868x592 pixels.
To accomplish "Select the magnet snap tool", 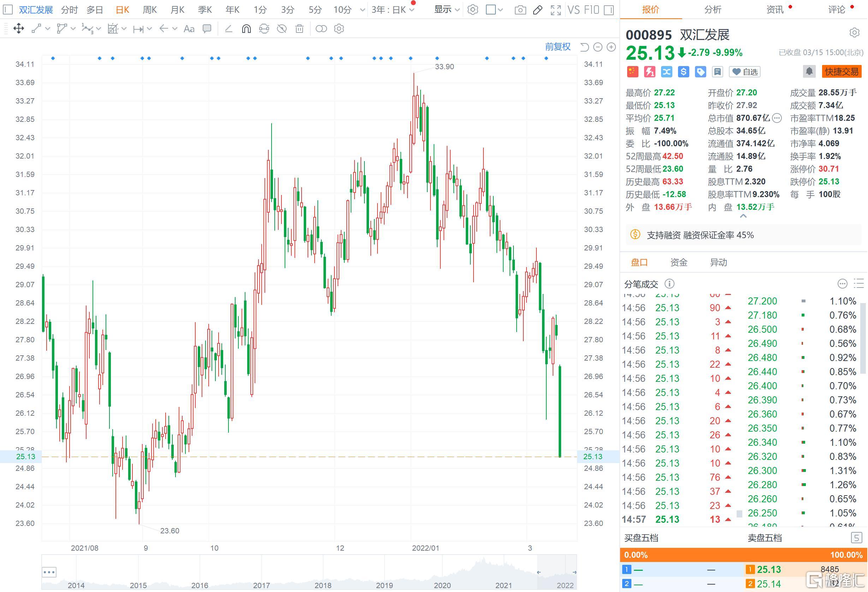I will (x=246, y=29).
